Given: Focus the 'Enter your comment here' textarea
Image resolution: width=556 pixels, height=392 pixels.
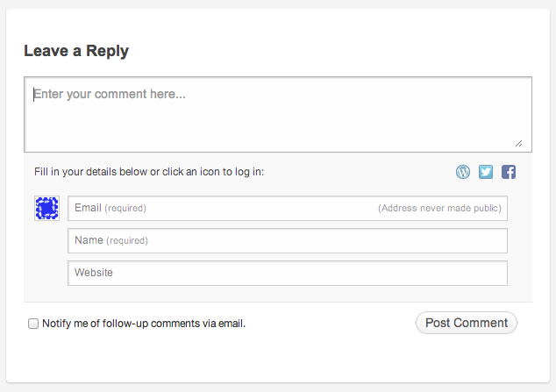Looking at the screenshot, I should click(278, 115).
